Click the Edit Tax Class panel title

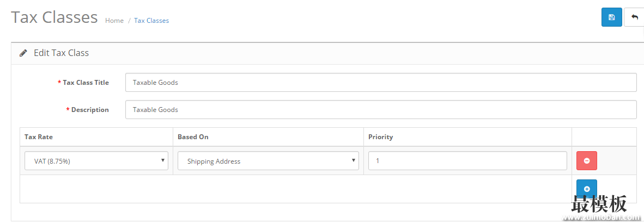61,53
